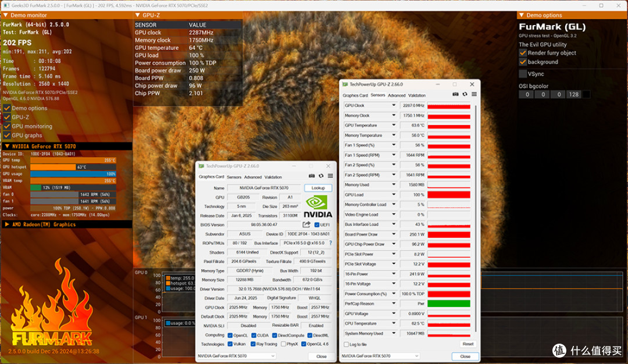
Task: Click the Bus Interface question mark icon
Action: (330, 242)
